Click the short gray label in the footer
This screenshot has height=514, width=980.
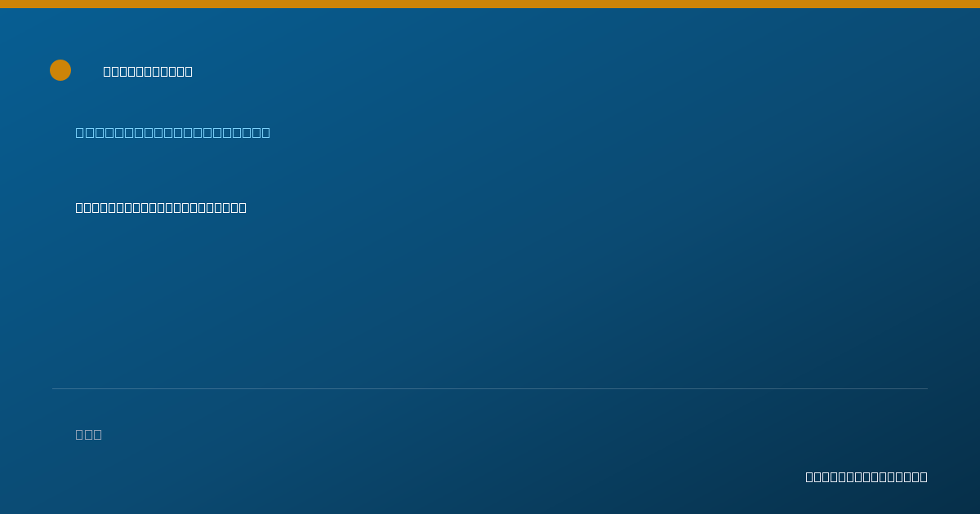[89, 434]
